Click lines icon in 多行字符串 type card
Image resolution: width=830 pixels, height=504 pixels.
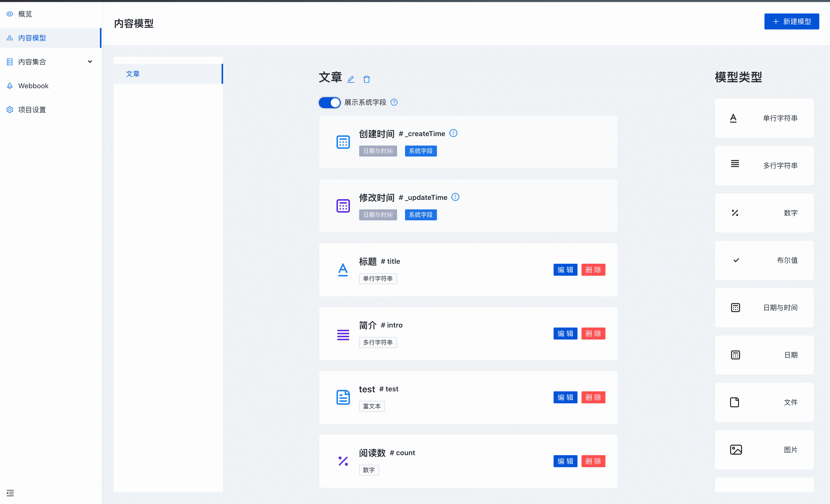735,164
